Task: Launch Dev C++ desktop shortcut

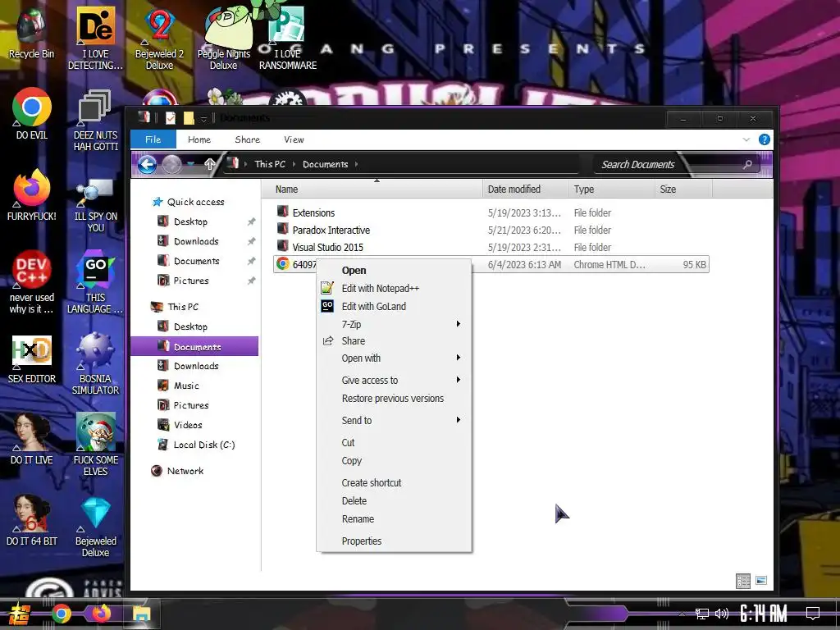Action: click(x=32, y=282)
